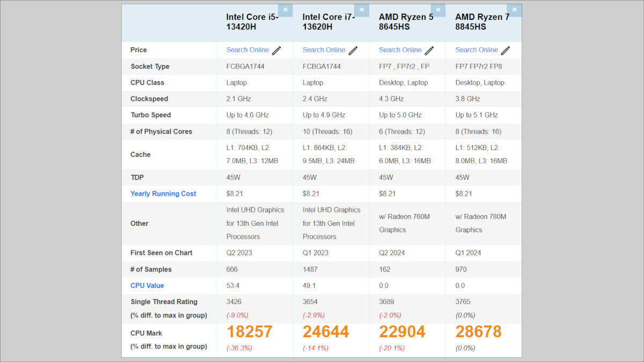Remove AMD Ryzen 7 8845HS column
Screen dimensions: 644x362
point(515,10)
